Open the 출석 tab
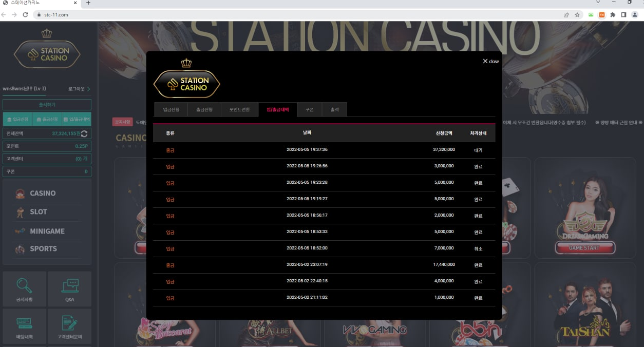644x347 pixels. (x=334, y=109)
